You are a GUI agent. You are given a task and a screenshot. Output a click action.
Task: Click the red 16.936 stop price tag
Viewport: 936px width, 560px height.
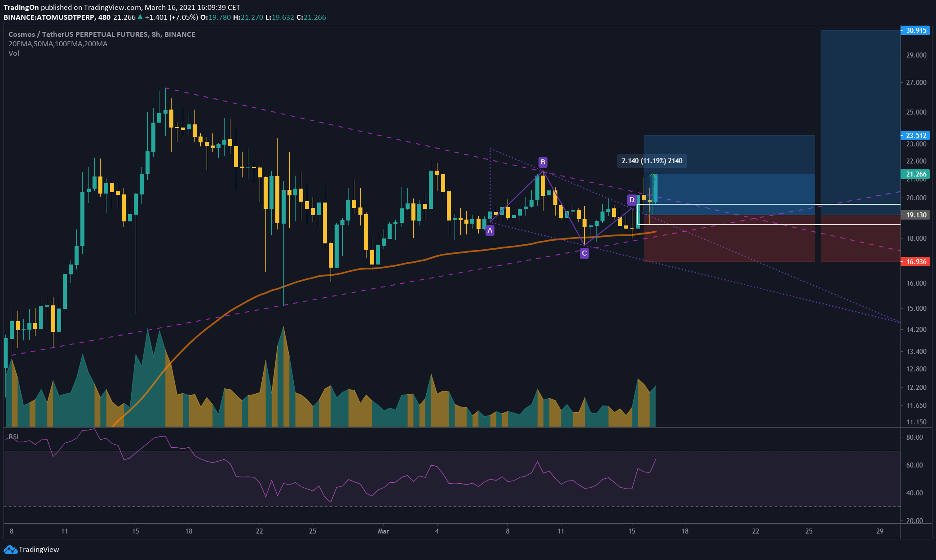point(915,262)
